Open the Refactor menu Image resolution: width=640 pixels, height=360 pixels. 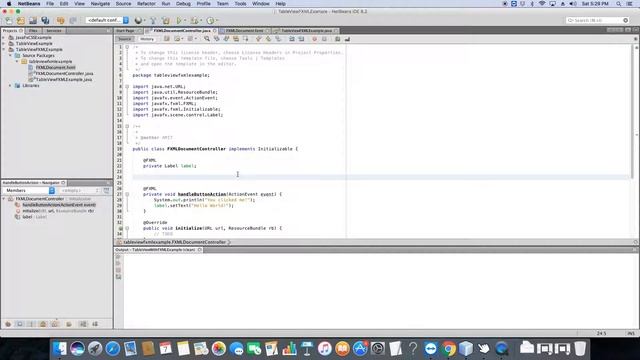point(146,4)
